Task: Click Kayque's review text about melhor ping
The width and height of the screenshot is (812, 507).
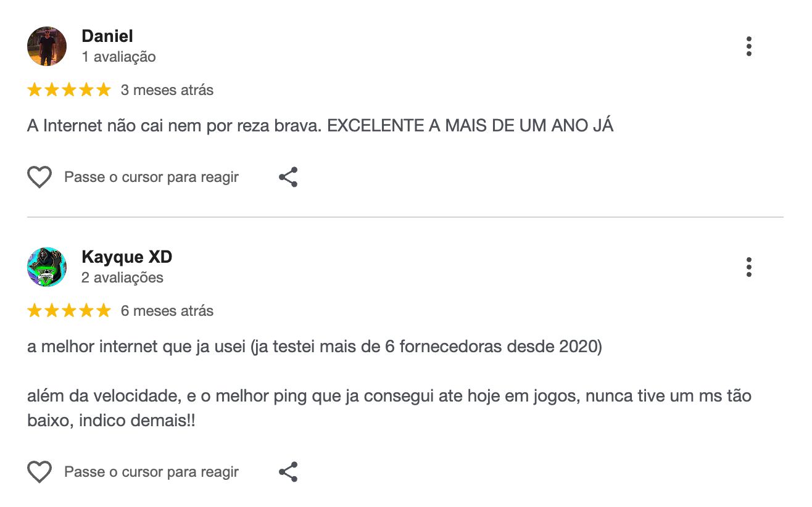Action: tap(389, 396)
